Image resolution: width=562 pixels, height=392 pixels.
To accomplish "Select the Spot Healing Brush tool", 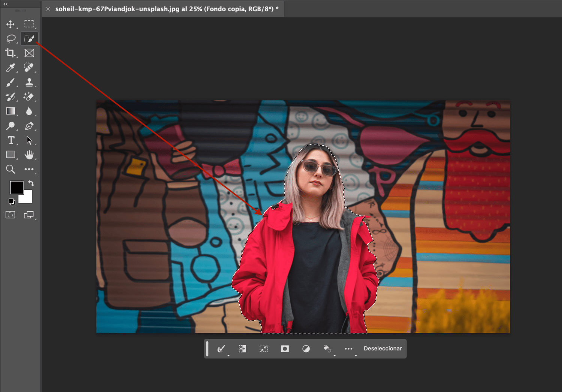I will click(29, 67).
